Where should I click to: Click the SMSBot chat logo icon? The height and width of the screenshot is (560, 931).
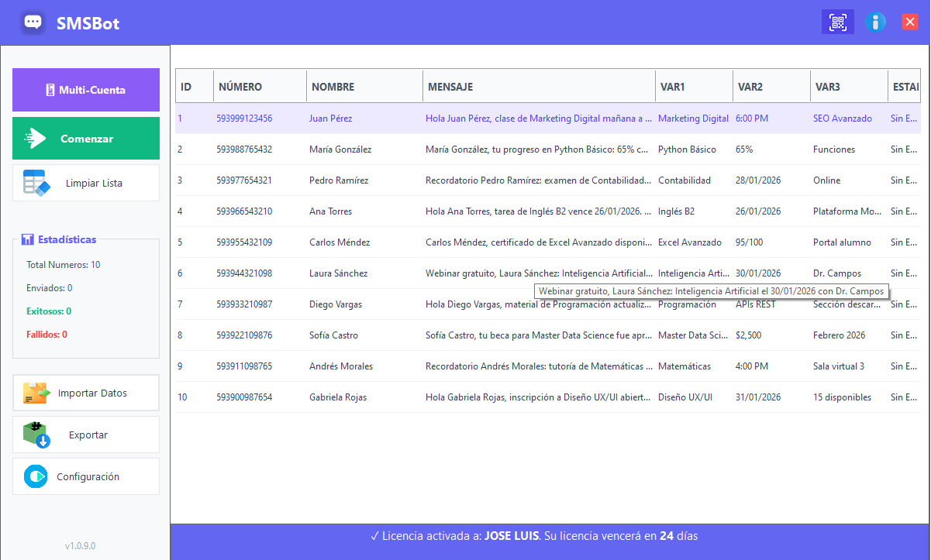click(x=33, y=22)
